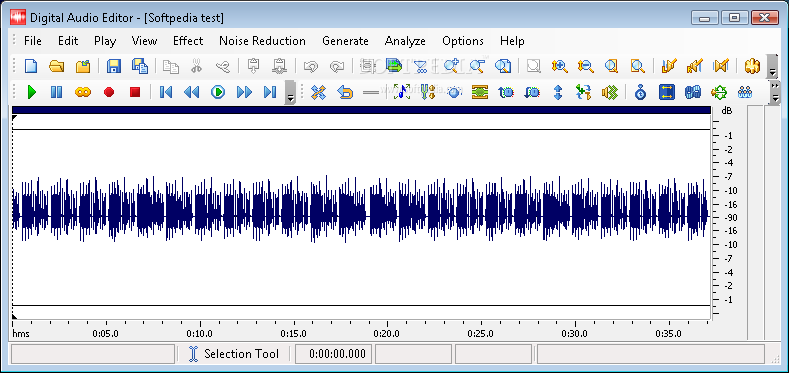Save the file using floppy disk icon

click(114, 66)
